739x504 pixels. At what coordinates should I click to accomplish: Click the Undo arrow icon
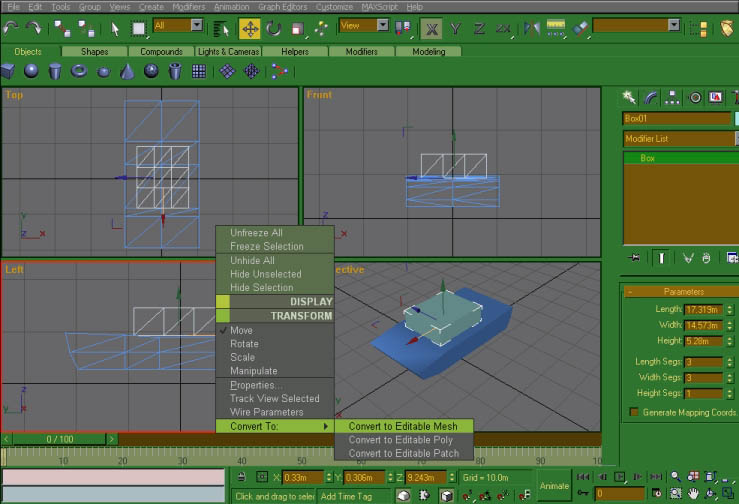11,28
